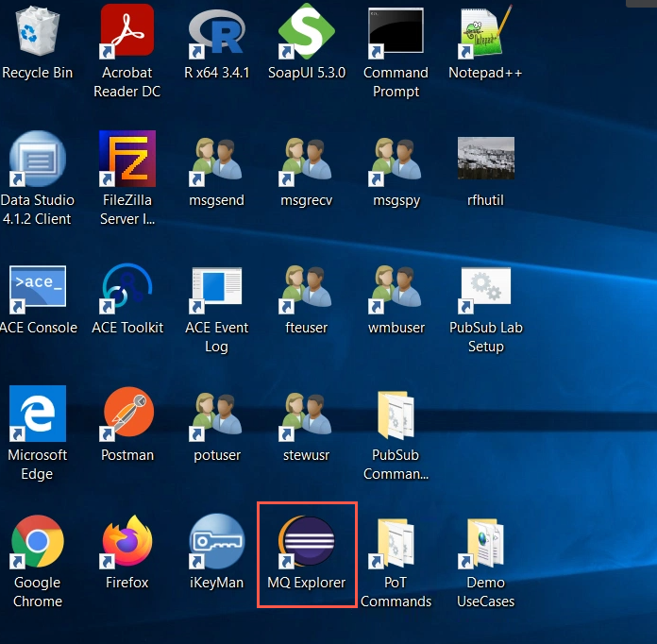Select Data Studio 4.1.2 Client icon

click(38, 159)
